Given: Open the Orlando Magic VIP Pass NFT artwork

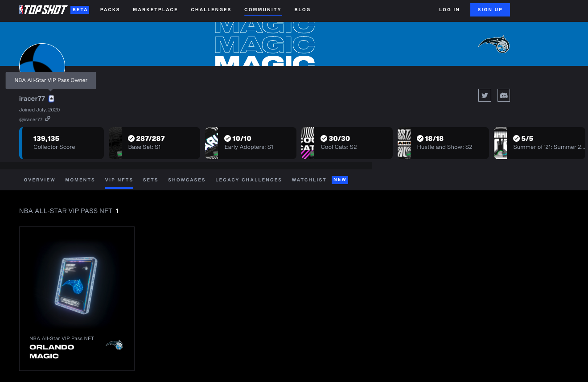Looking at the screenshot, I should [77, 284].
